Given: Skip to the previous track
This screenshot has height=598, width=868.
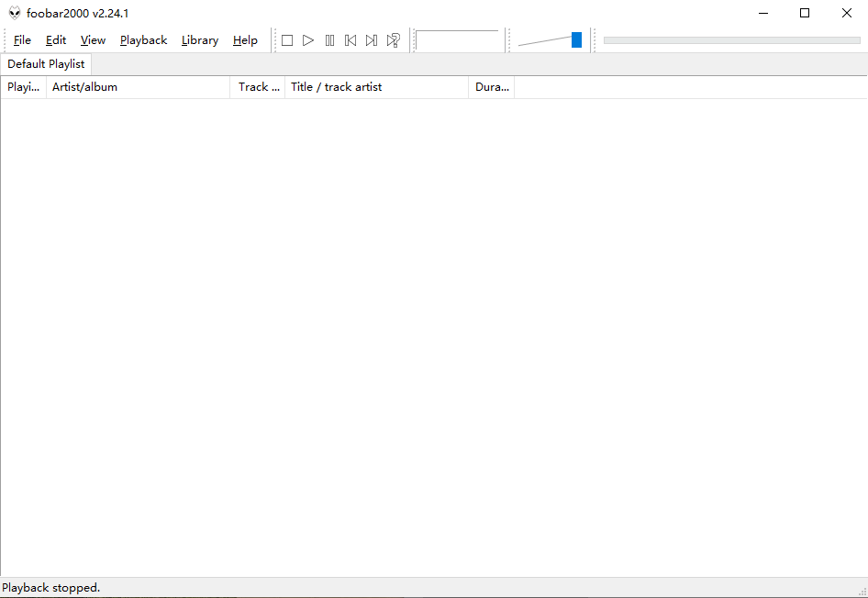Looking at the screenshot, I should (351, 40).
